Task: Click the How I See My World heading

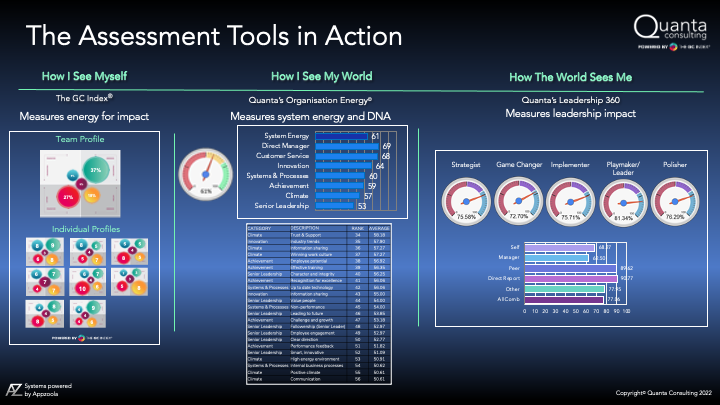Action: click(x=321, y=76)
